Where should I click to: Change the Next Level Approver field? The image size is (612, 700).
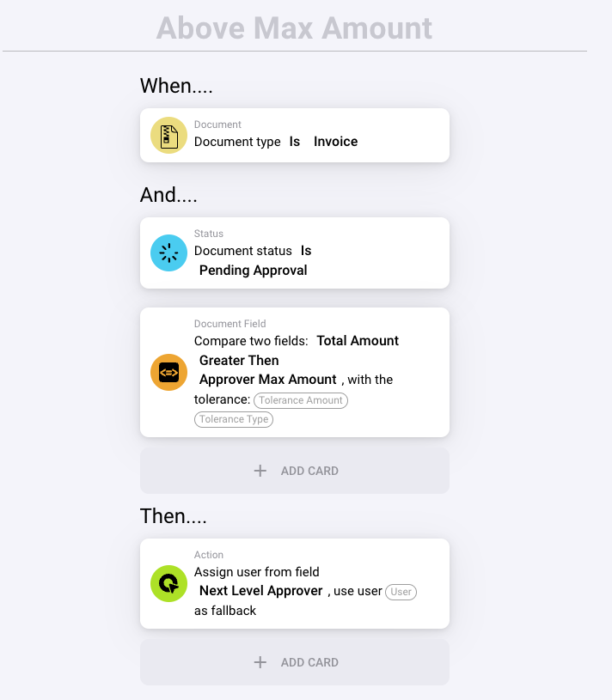[260, 591]
